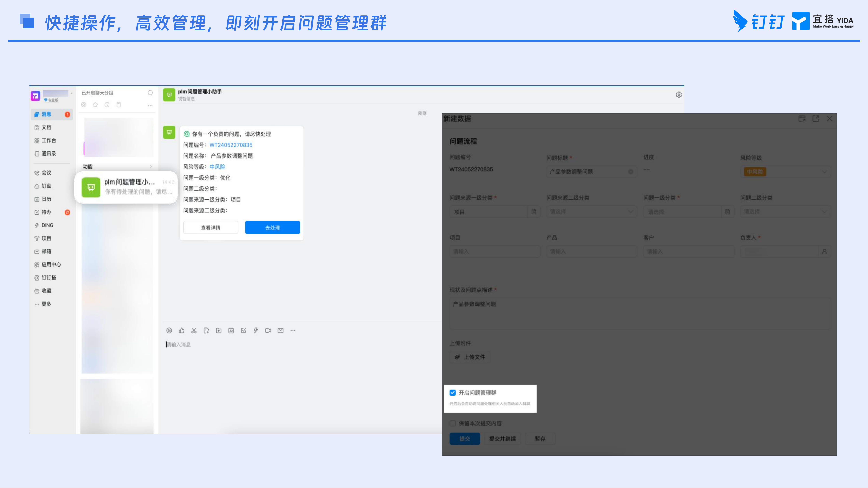Open issue number link WT24052270835
Screen dimensions: 868x488
tap(231, 145)
